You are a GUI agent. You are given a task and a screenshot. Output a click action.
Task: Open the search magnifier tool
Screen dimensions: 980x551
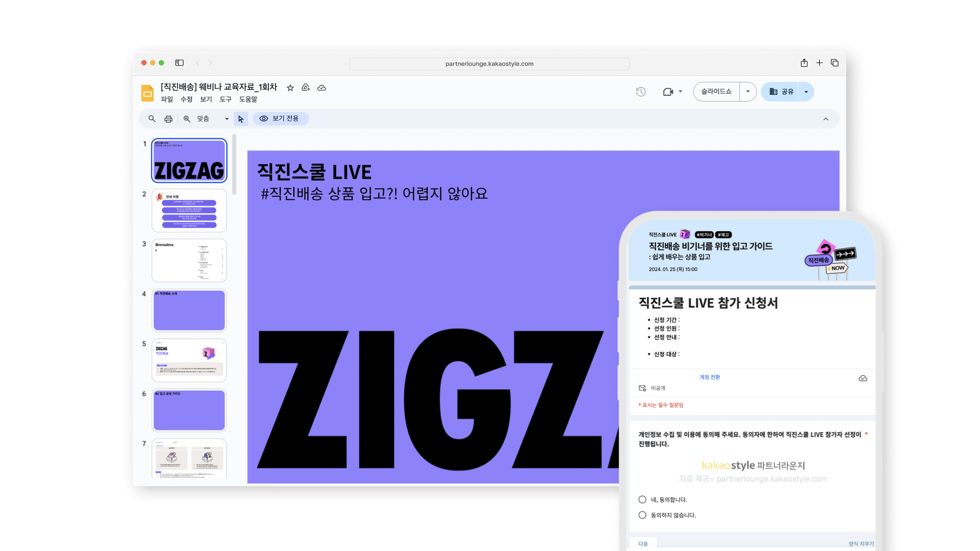(152, 119)
